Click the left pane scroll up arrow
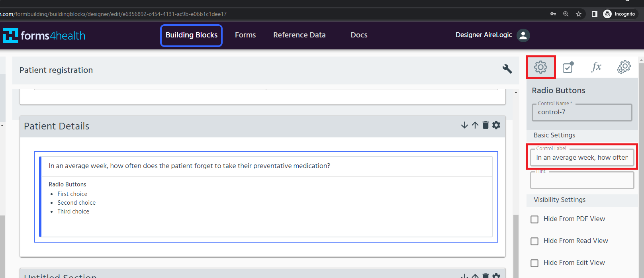This screenshot has height=278, width=644. pyautogui.click(x=2, y=125)
